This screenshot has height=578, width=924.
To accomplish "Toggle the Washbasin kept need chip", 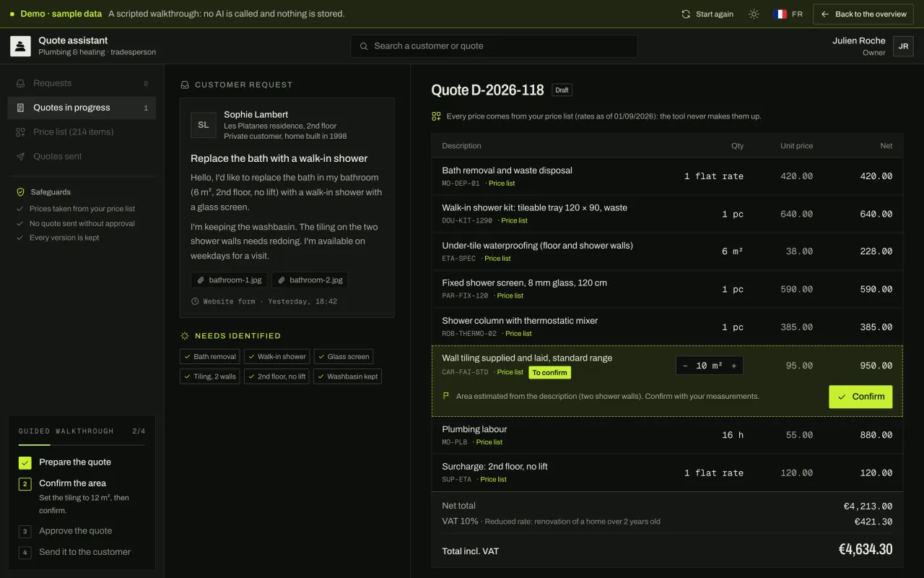I will [347, 376].
